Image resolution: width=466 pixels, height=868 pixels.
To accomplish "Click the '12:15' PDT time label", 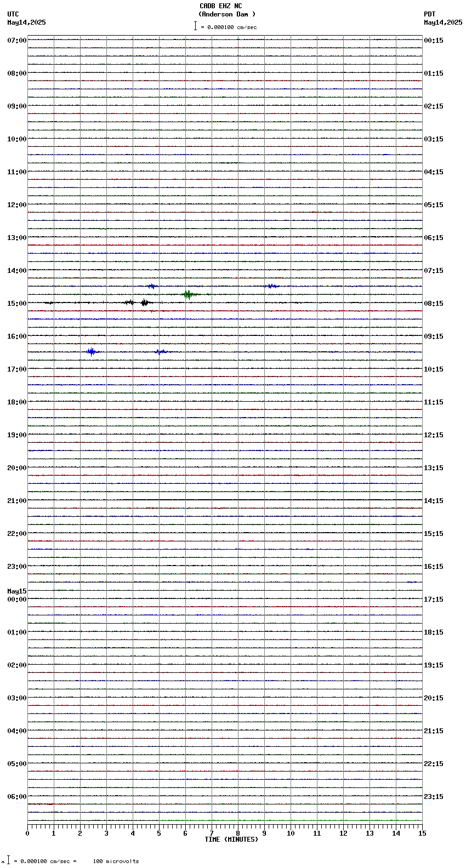I will click(x=434, y=435).
